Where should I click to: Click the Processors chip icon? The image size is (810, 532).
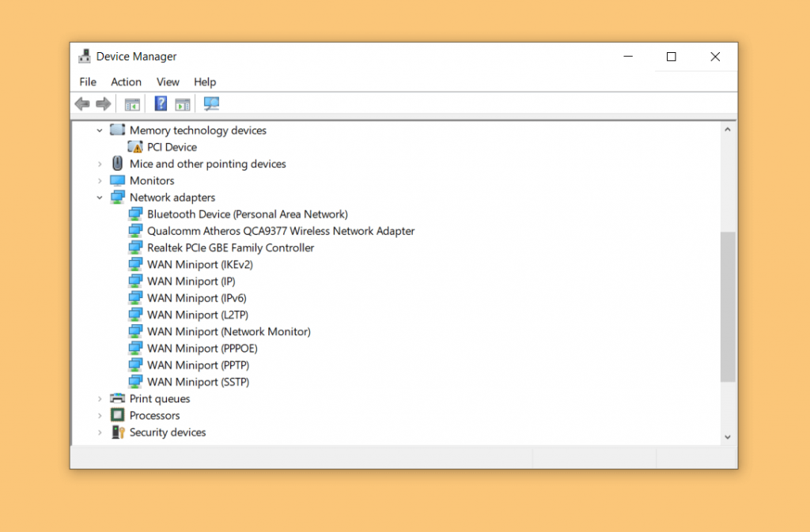coord(117,415)
